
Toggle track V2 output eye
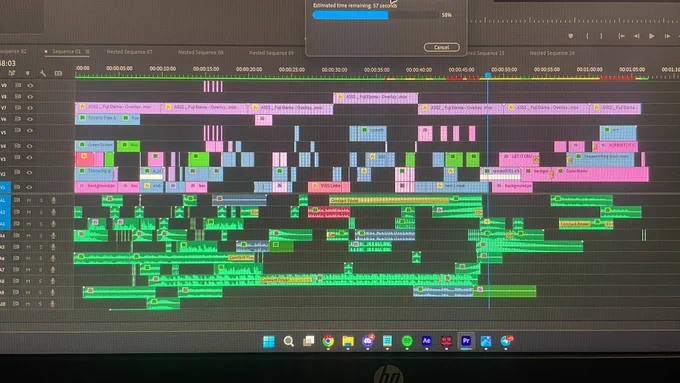tap(30, 173)
